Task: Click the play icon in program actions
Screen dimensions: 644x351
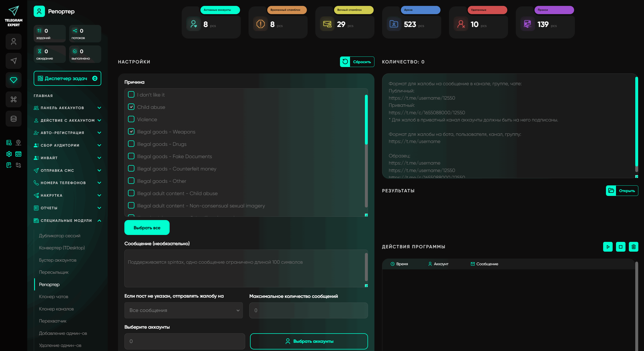Action: (x=608, y=247)
